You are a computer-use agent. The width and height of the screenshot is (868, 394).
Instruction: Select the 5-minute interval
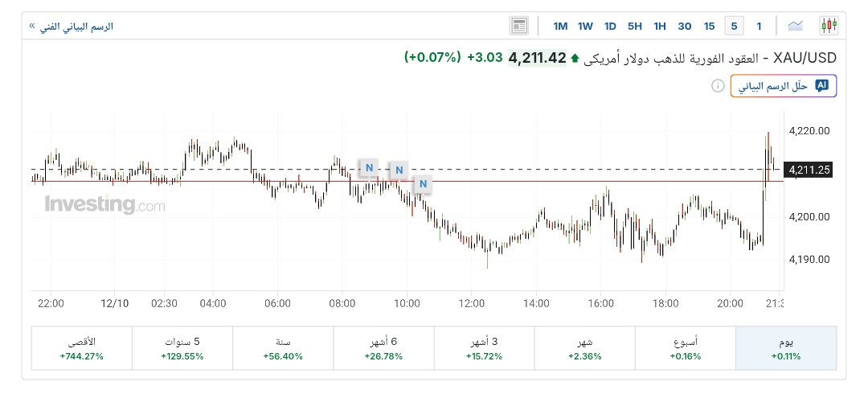tap(733, 26)
